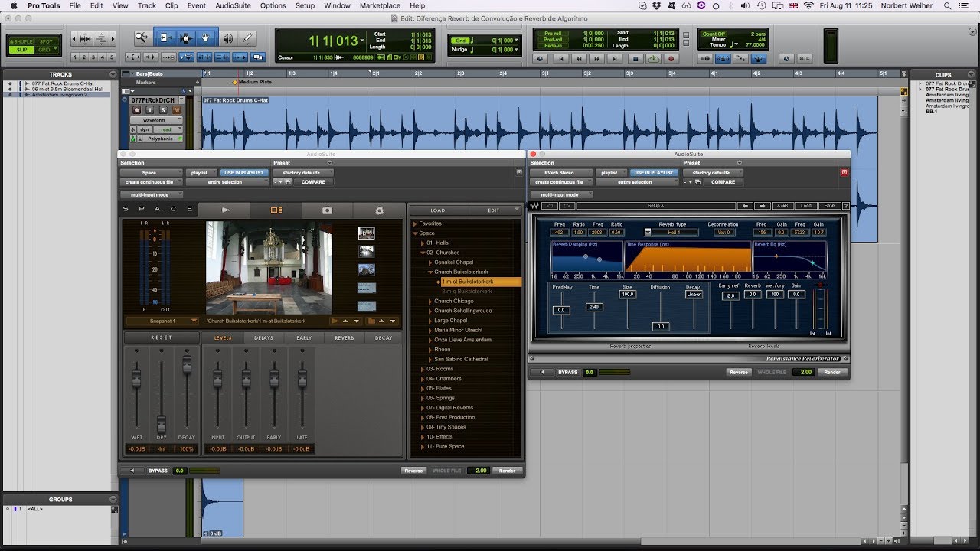The image size is (980, 551).
Task: Select the Scrubber speaker tool
Action: [228, 37]
